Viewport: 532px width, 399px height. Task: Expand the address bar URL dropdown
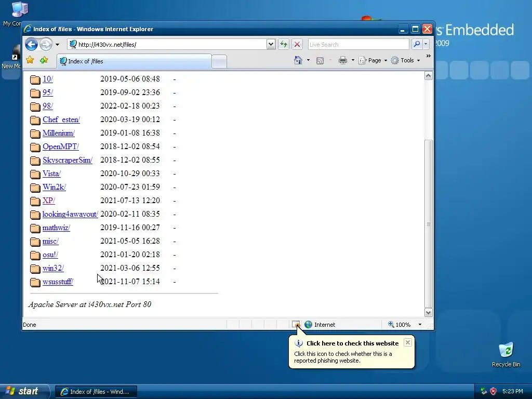(271, 44)
